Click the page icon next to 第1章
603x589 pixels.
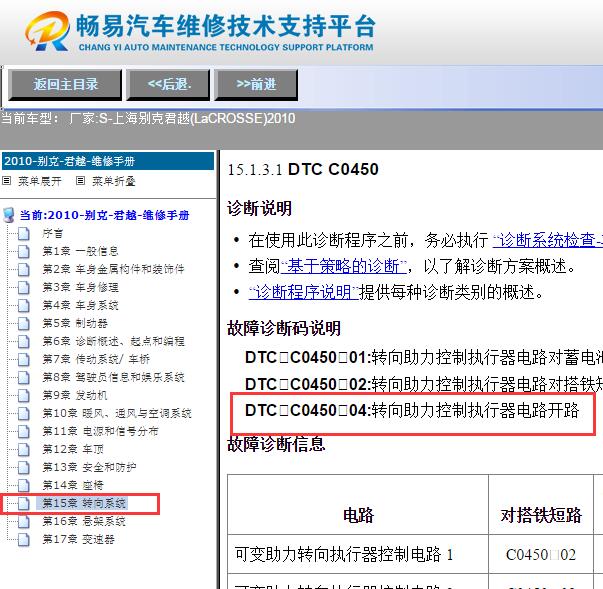point(24,251)
